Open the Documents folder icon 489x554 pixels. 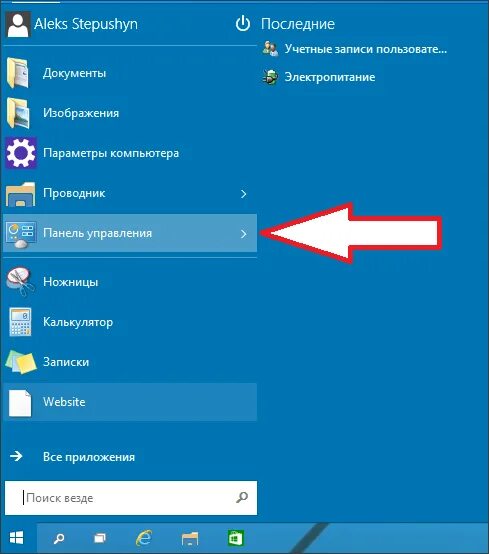(x=18, y=73)
